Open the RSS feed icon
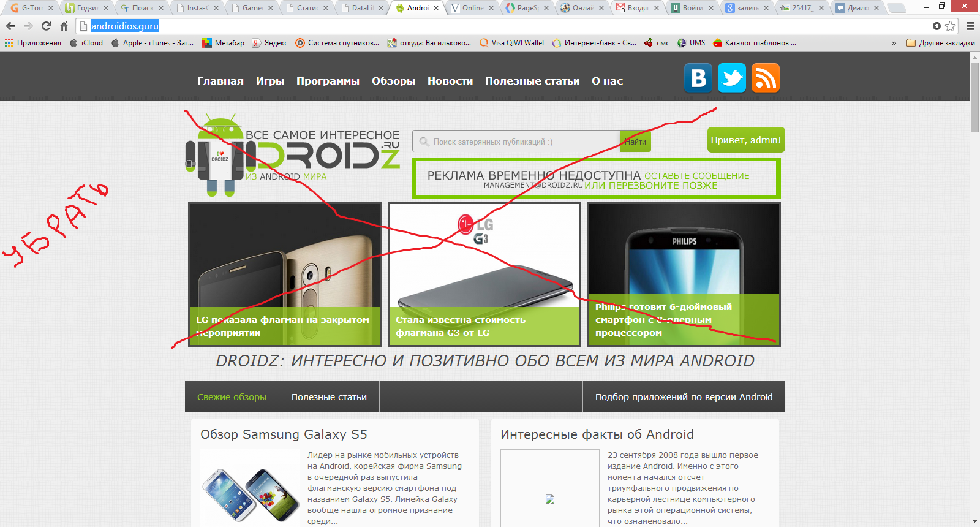 coord(766,78)
